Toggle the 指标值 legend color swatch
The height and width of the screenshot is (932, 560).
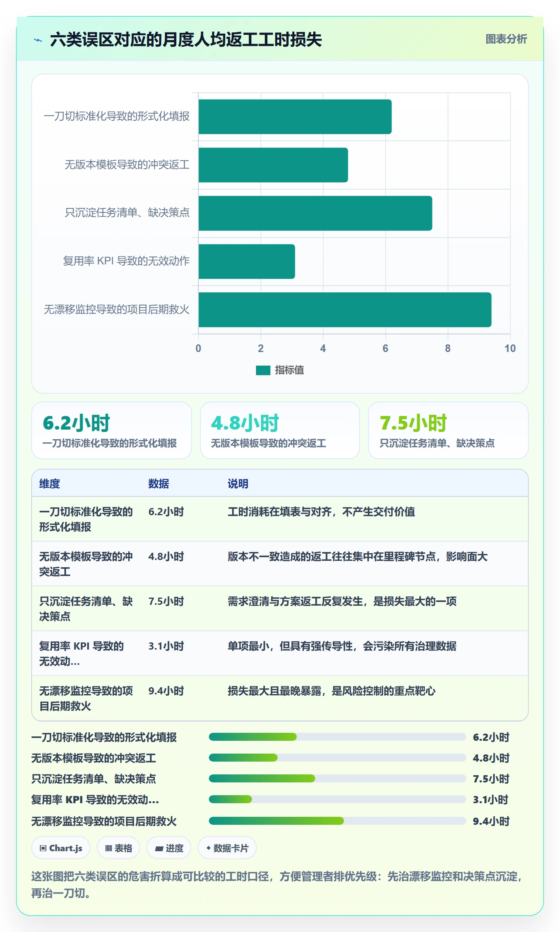263,370
